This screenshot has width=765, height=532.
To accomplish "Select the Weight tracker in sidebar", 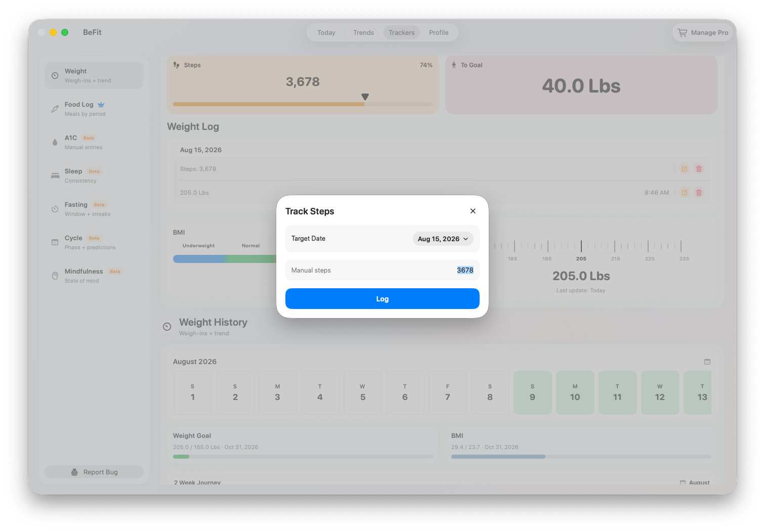I will click(94, 75).
